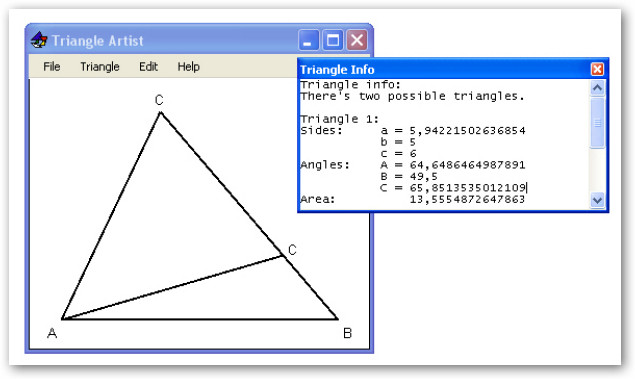Click the 'Sides:' label
Screen dimensions: 635x379
pos(321,131)
